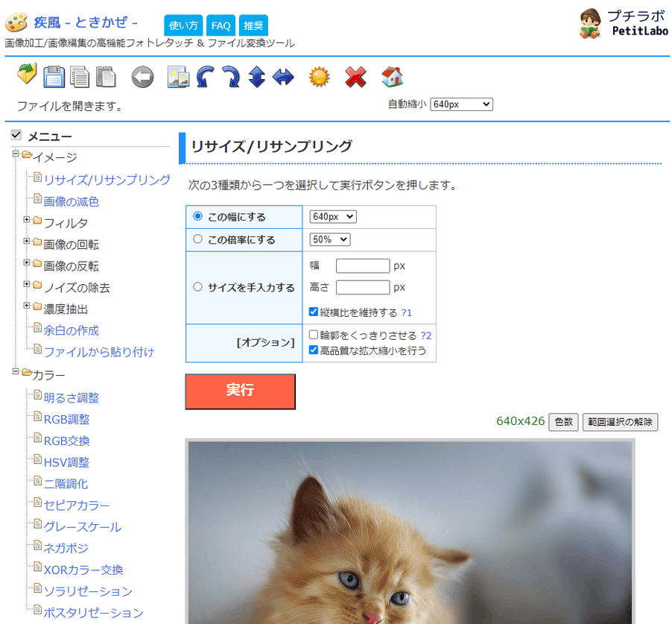The image size is (672, 624).
Task: Click the save floppy disk icon
Action: [54, 77]
